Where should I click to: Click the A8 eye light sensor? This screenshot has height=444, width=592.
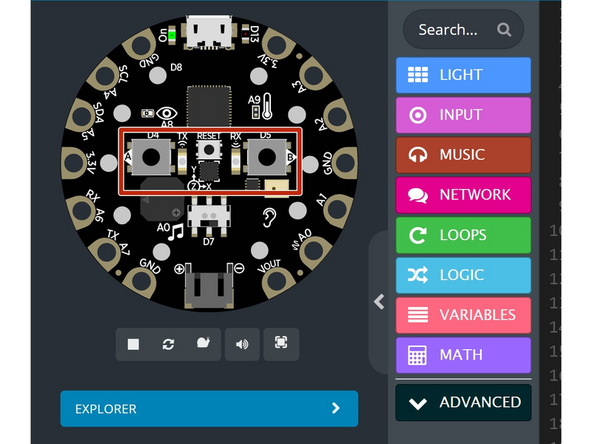coord(166,113)
